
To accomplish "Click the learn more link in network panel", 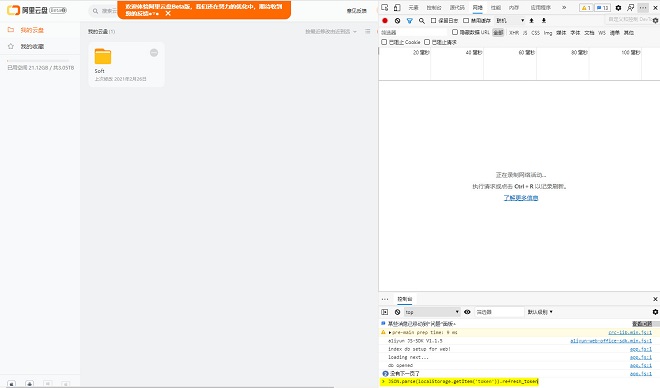I will 521,198.
